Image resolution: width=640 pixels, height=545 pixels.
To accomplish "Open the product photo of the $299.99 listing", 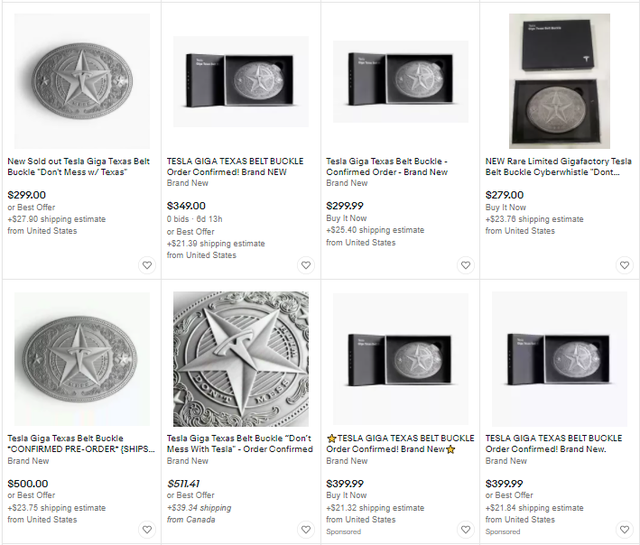I will pos(400,82).
